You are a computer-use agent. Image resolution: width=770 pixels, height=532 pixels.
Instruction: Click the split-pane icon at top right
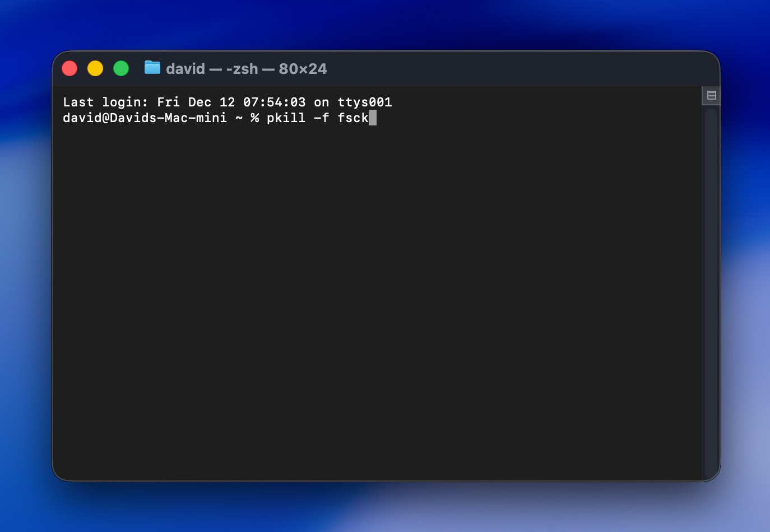[711, 95]
